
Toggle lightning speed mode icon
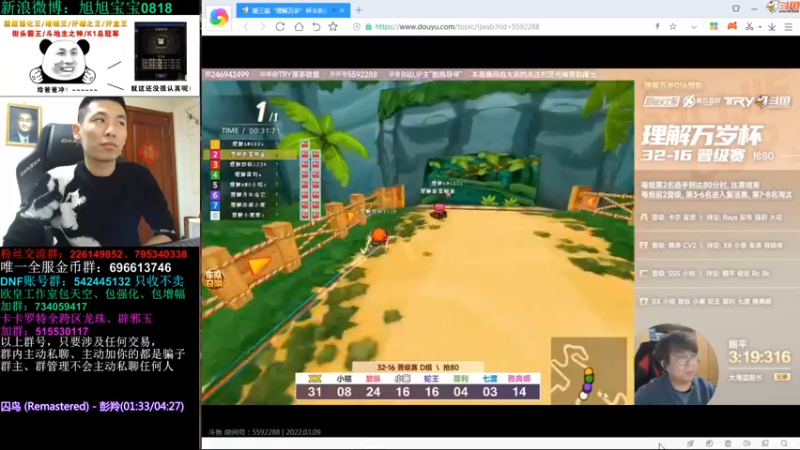657,27
